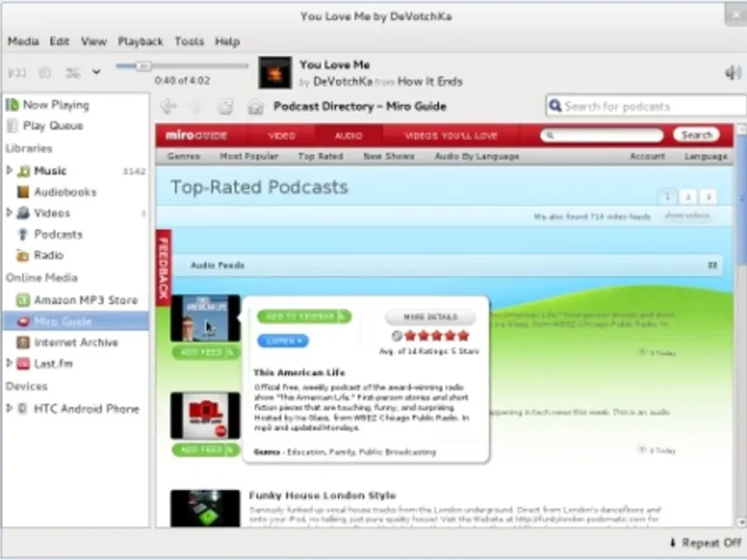Select the HTC Android Phone device
The width and height of the screenshot is (747, 560).
(x=86, y=409)
